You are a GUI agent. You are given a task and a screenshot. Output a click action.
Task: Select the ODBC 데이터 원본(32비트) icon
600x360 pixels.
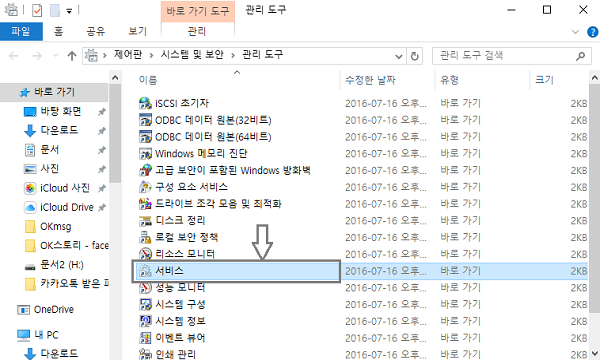tap(145, 120)
